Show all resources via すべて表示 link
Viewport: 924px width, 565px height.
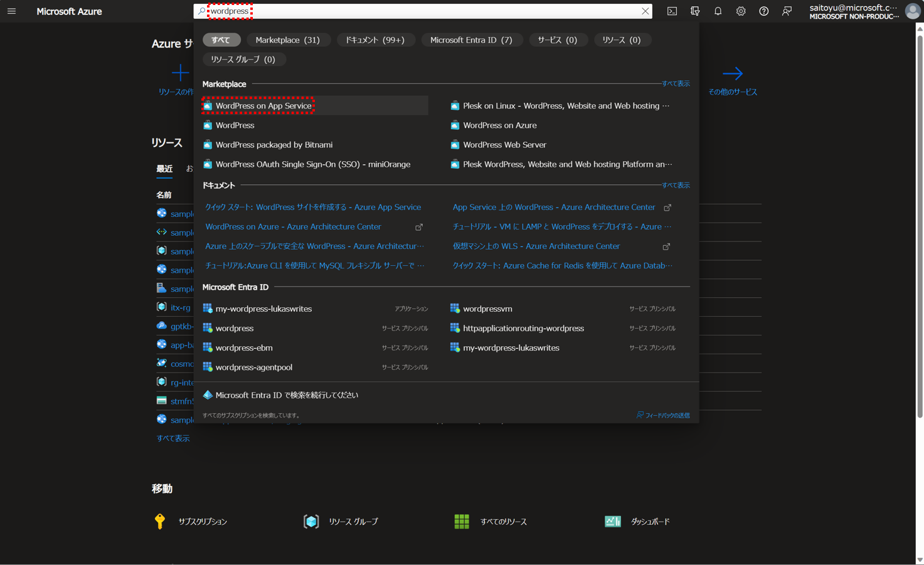173,438
